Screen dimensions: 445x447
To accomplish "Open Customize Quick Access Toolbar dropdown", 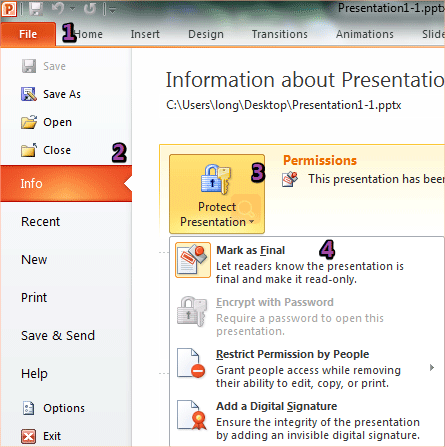I will pos(112,10).
